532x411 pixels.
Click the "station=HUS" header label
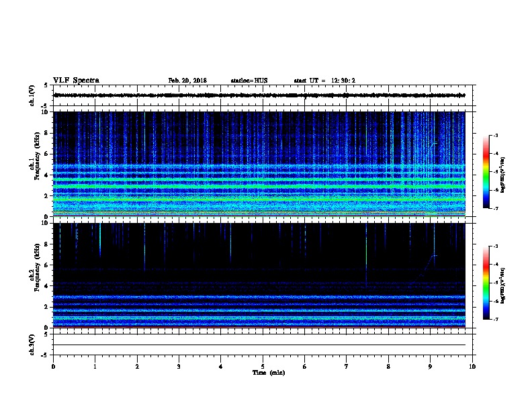pos(249,81)
